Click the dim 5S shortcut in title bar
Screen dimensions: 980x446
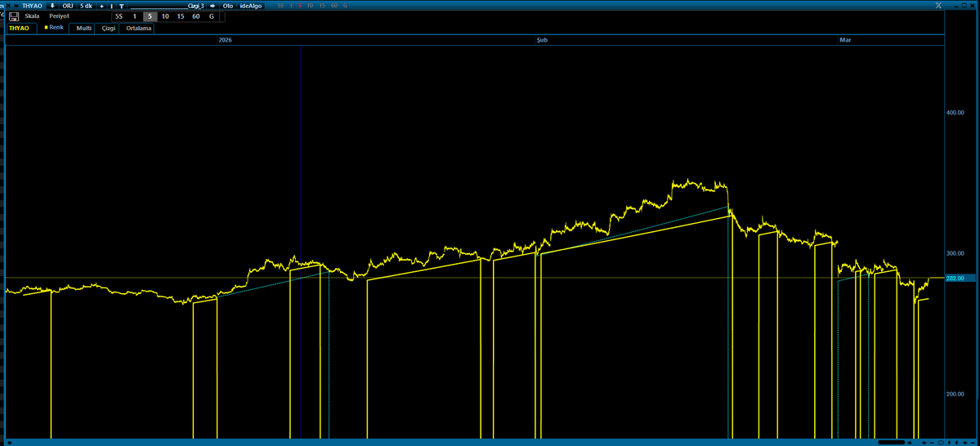click(x=280, y=6)
